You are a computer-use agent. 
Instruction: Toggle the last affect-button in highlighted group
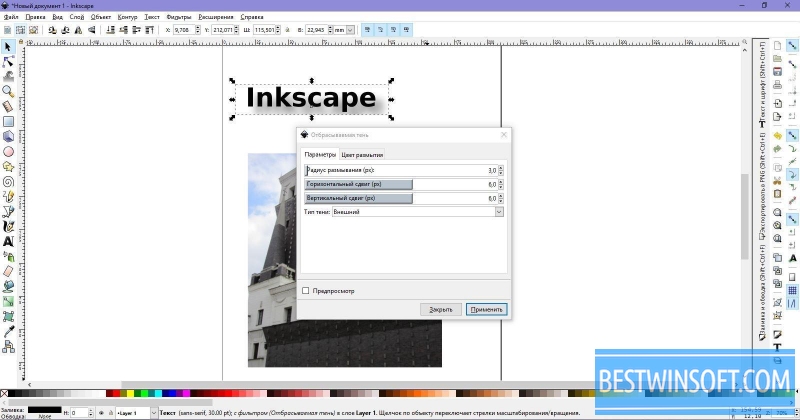(x=407, y=30)
